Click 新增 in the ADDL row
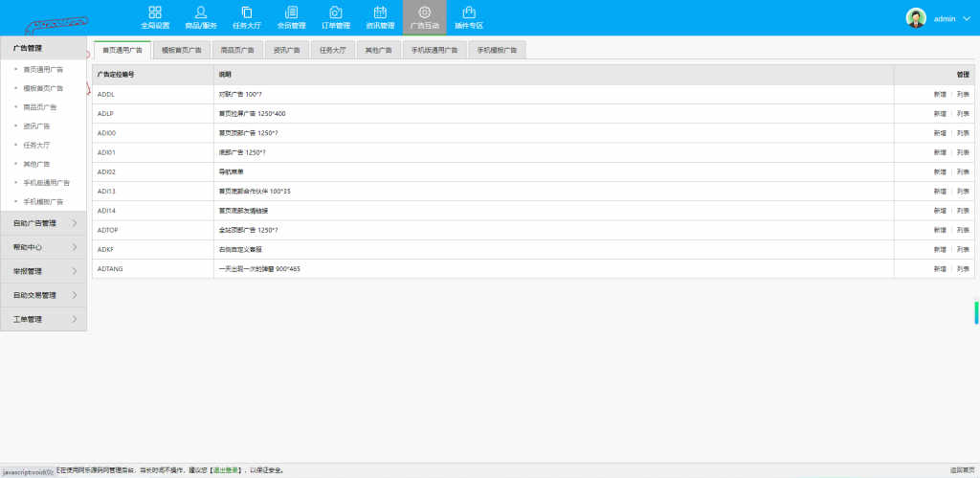The height and width of the screenshot is (478, 980). pyautogui.click(x=940, y=94)
